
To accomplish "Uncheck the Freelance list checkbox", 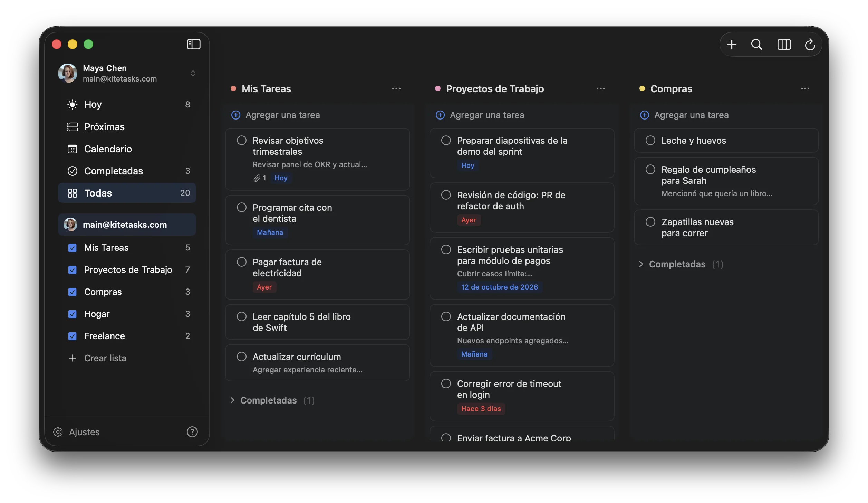I will 72,336.
